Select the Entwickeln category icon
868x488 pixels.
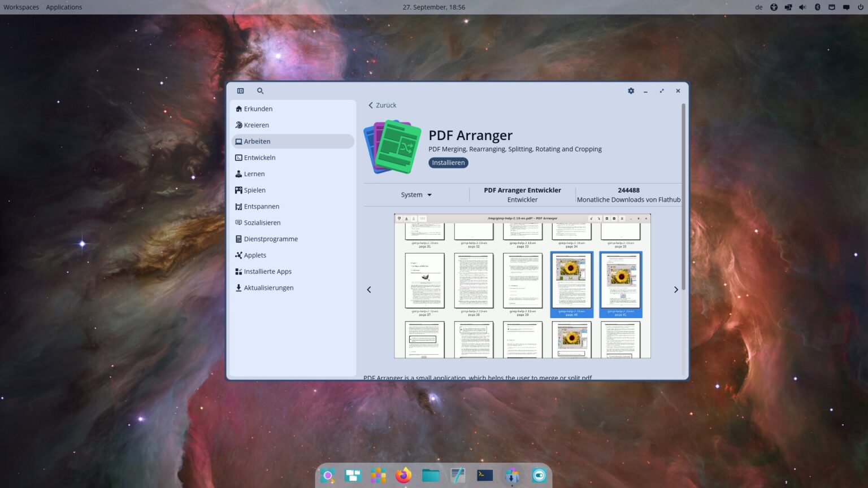(x=238, y=158)
